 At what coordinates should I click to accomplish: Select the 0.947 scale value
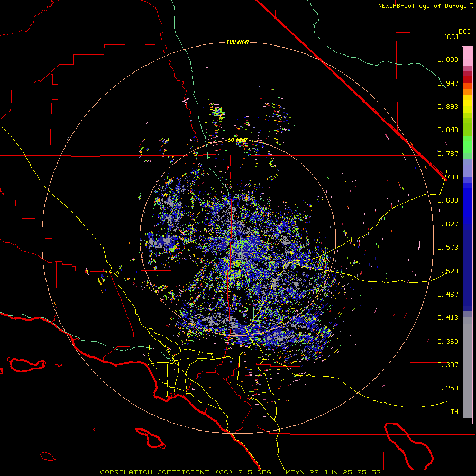448,83
